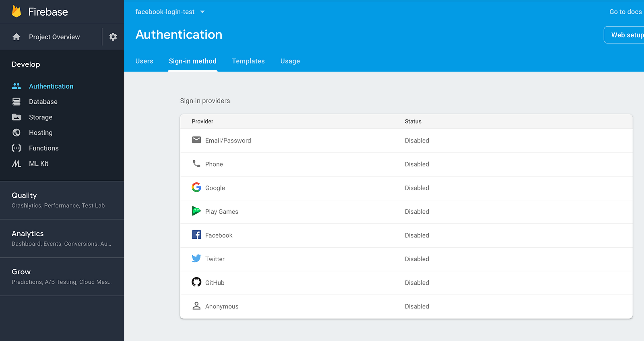Open the Facebook provider row
The height and width of the screenshot is (341, 644).
tap(219, 236)
